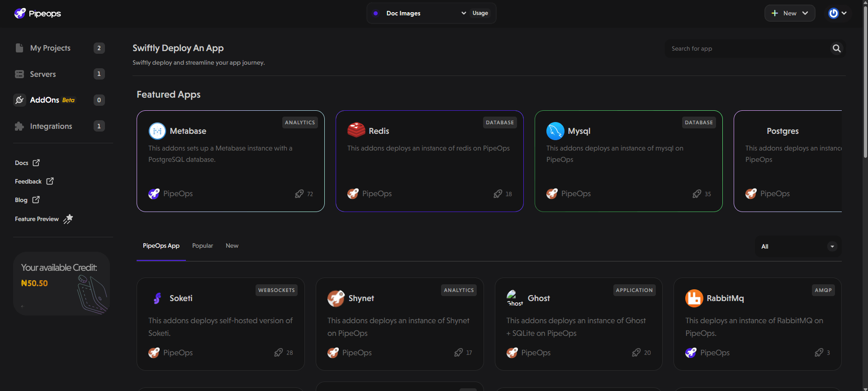Image resolution: width=868 pixels, height=391 pixels.
Task: Switch to the PipeOps App tab
Action: pyautogui.click(x=161, y=246)
